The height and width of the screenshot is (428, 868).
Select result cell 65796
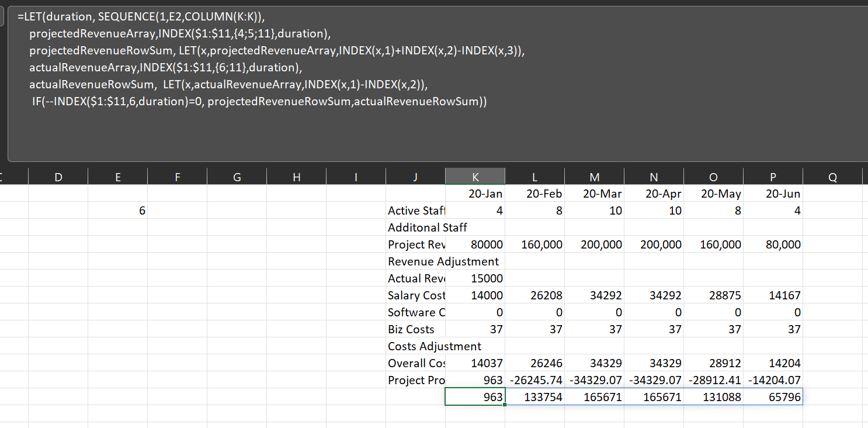[773, 397]
